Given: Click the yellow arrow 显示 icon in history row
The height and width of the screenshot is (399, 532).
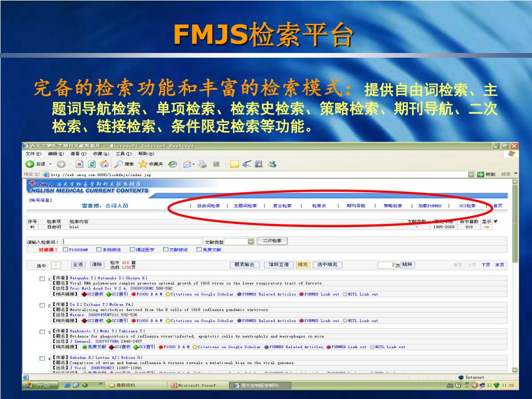Looking at the screenshot, I should tap(486, 227).
